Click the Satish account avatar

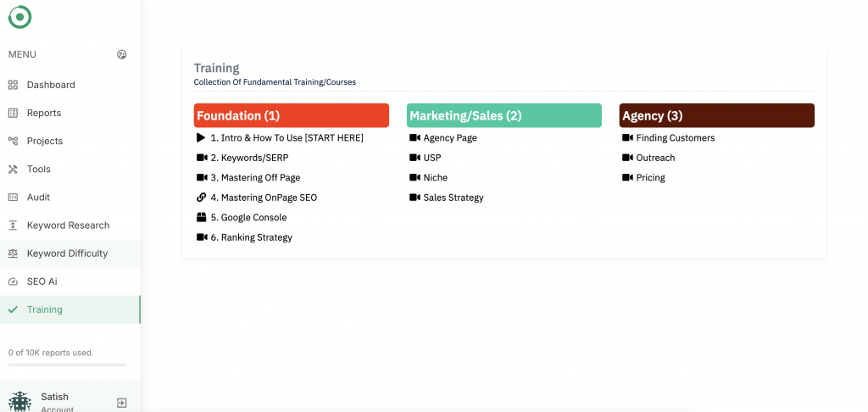pyautogui.click(x=20, y=402)
